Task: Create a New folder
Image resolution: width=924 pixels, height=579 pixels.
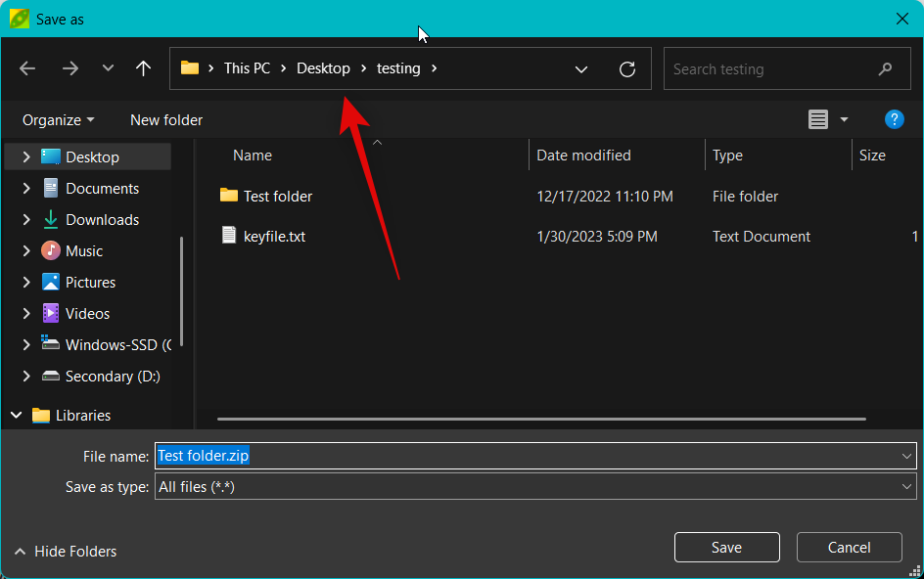Action: (x=166, y=120)
